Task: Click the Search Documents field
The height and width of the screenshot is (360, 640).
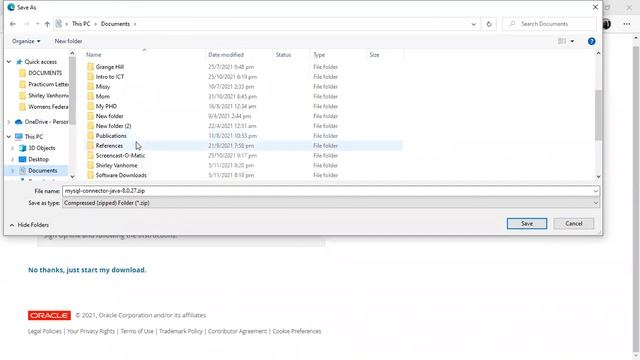Action: 549,24
